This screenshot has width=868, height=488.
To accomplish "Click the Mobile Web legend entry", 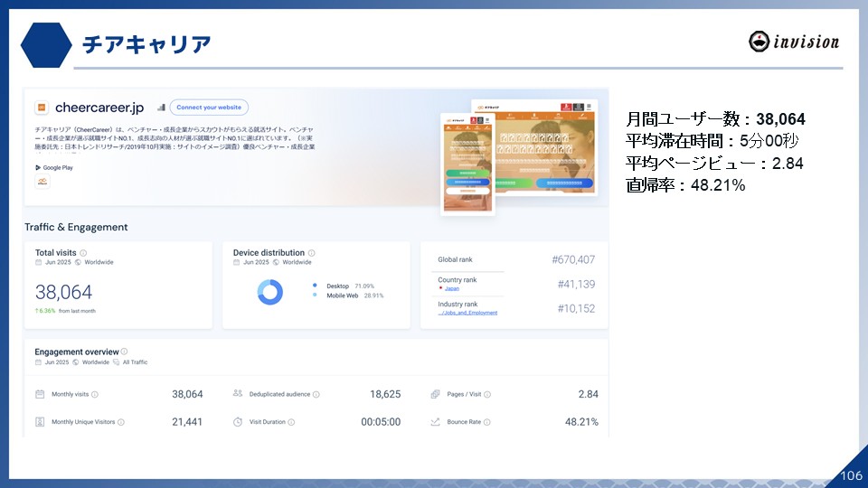I will tap(347, 296).
